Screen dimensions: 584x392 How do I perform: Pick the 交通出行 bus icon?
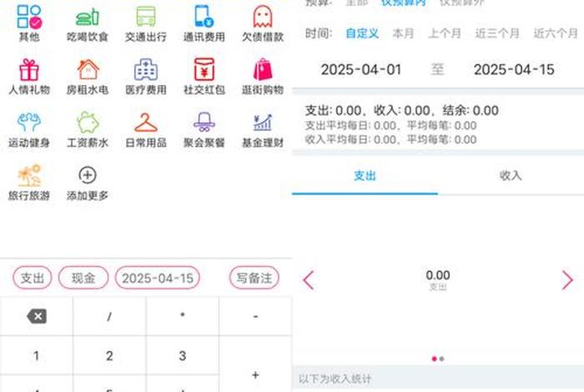click(146, 17)
